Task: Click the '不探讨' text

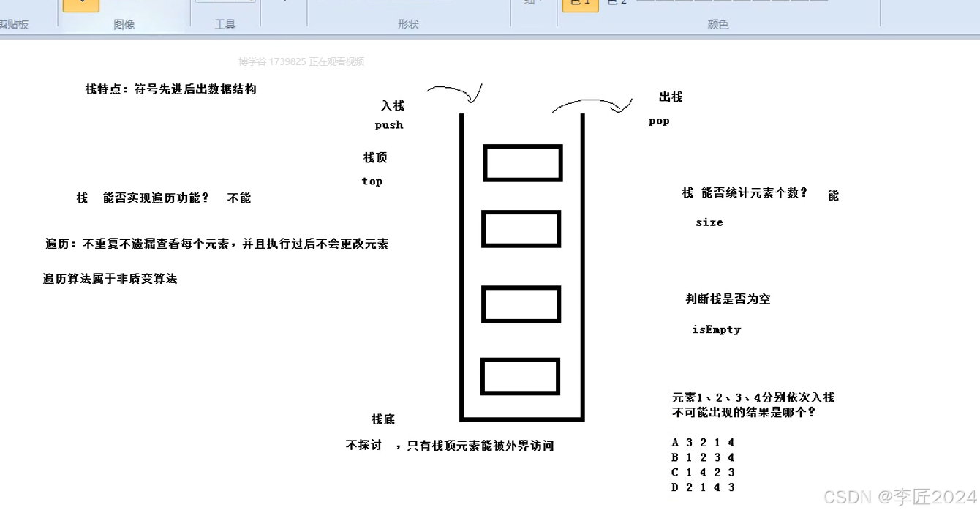Action: pyautogui.click(x=364, y=445)
